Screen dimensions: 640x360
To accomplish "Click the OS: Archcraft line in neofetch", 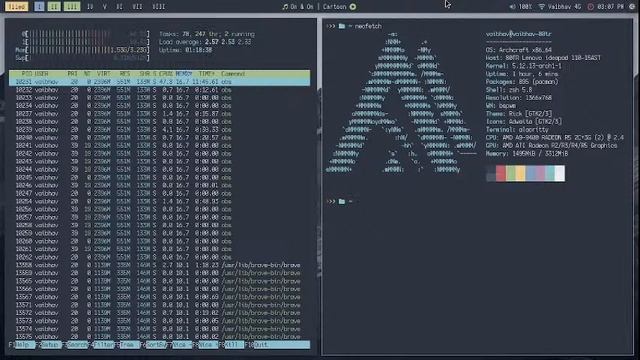I will (x=518, y=50).
